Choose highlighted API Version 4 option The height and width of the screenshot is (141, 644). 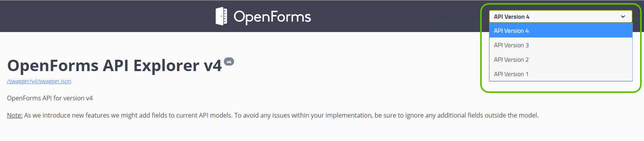(x=561, y=30)
